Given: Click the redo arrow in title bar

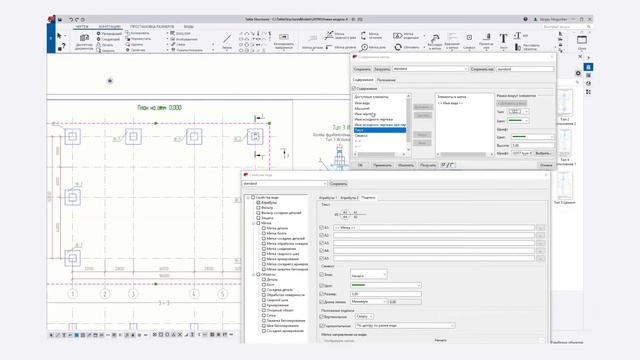Looking at the screenshot, I should point(76,19).
